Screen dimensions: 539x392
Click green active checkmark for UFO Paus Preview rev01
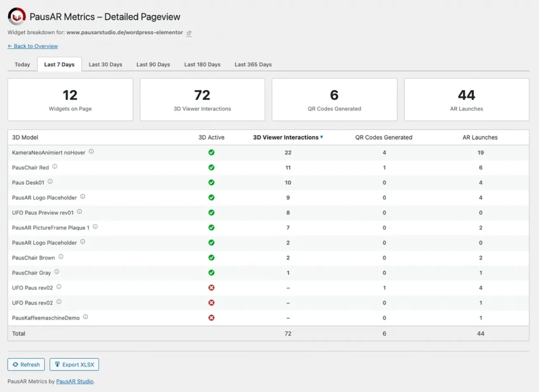tap(212, 213)
